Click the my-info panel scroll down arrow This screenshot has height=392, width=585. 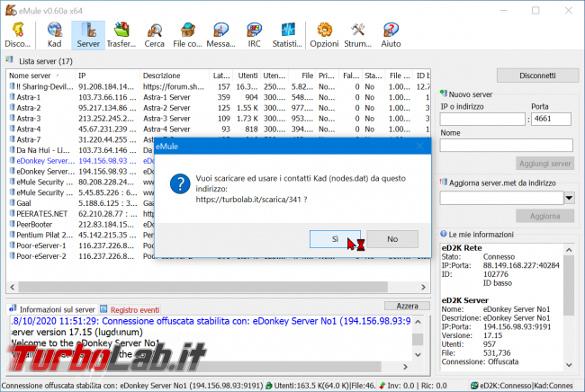[569, 365]
